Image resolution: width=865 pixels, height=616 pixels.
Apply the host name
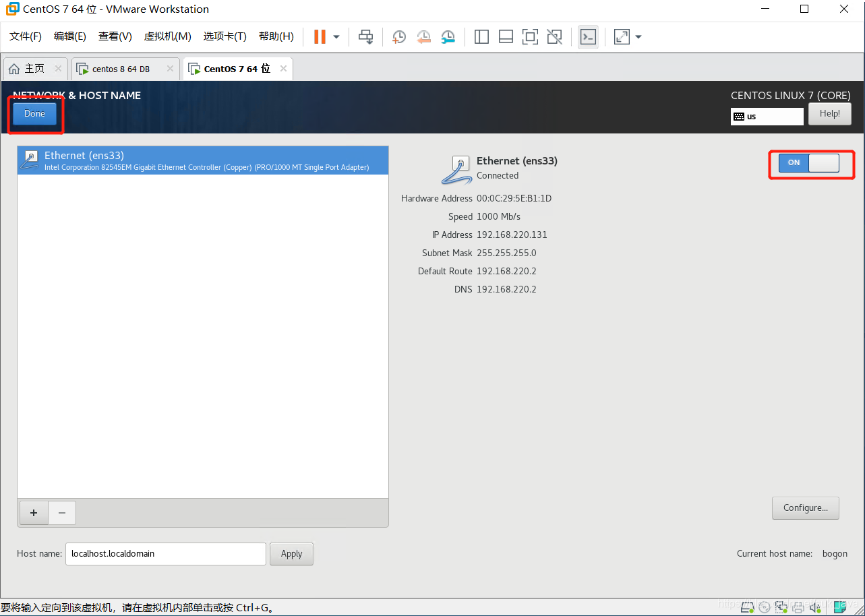pos(291,554)
